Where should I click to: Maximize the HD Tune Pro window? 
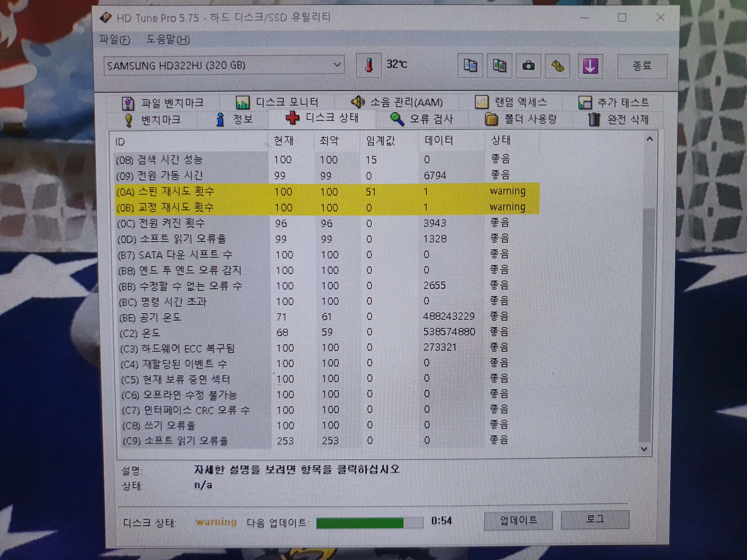point(622,17)
